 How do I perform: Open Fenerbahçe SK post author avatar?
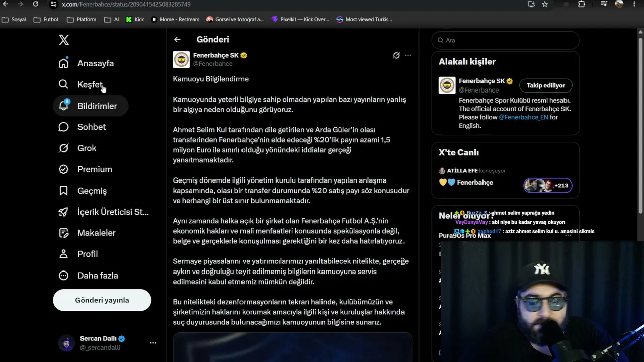point(181,59)
